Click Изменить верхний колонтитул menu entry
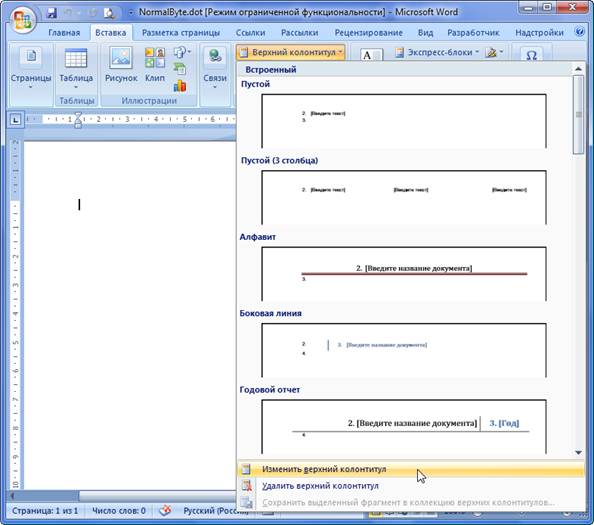Viewport: 594px width, 525px height. (x=411, y=469)
